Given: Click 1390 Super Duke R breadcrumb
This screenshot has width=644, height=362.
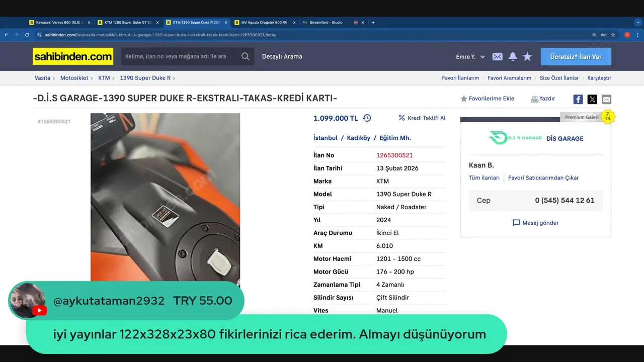Looking at the screenshot, I should click(x=145, y=78).
